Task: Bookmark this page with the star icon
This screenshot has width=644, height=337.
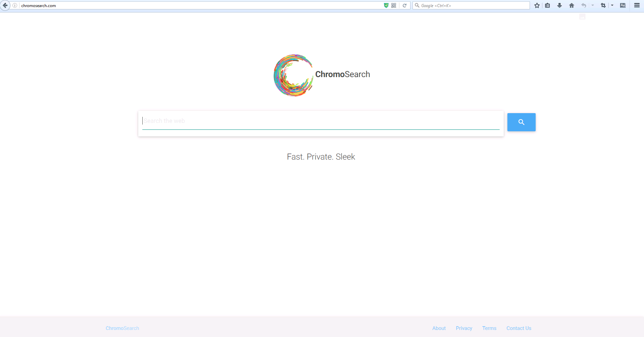Action: 537,5
